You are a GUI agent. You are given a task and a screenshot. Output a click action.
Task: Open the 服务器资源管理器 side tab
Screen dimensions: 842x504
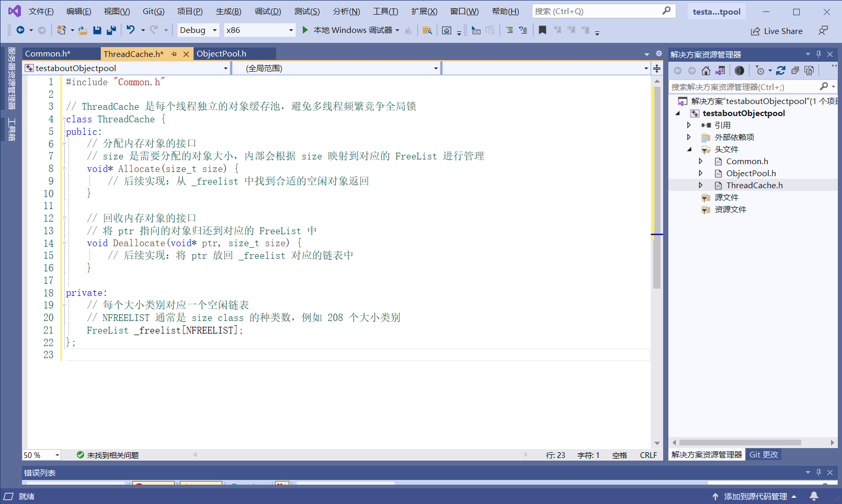[x=12, y=78]
